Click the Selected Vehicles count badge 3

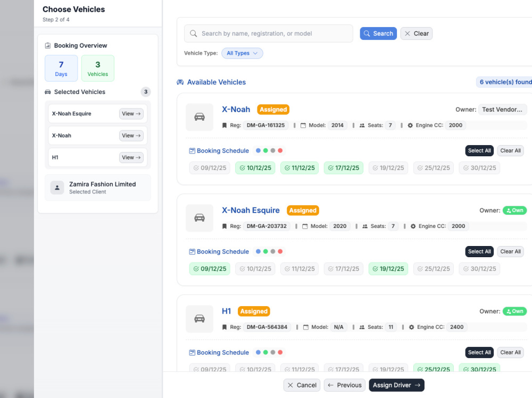[146, 92]
